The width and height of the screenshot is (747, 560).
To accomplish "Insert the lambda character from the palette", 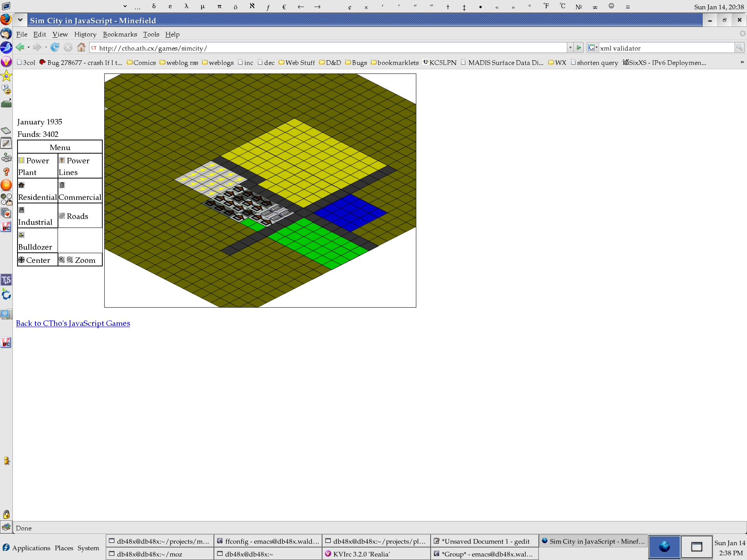I will pos(186,6).
